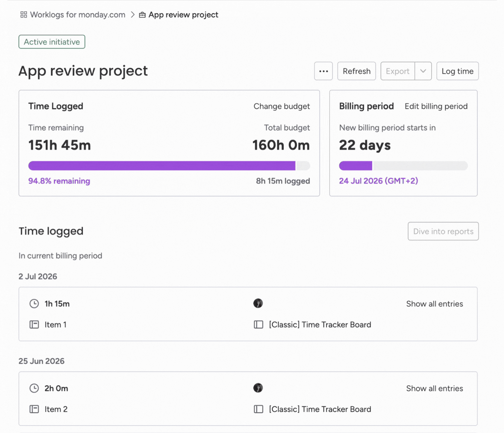Expand the Export dropdown arrow
Image resolution: width=504 pixels, height=433 pixels.
[x=423, y=71]
